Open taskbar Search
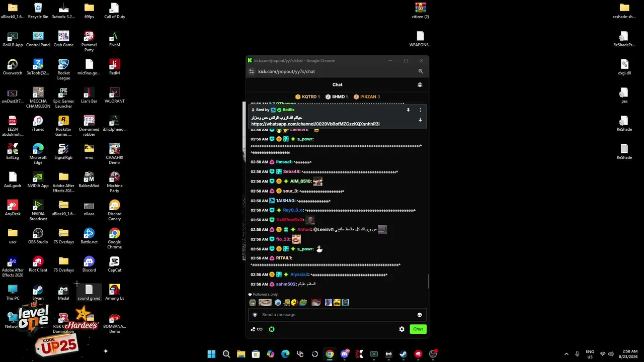The width and height of the screenshot is (644, 362). click(226, 354)
